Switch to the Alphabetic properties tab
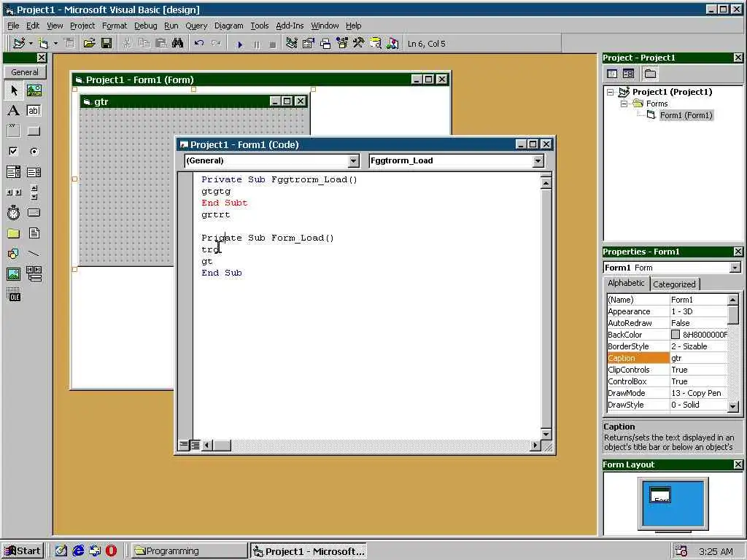 [626, 283]
